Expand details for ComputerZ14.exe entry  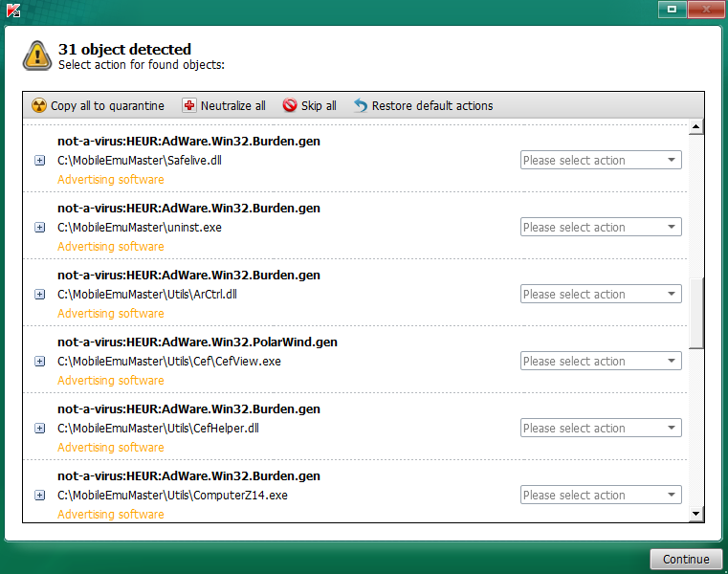click(40, 495)
